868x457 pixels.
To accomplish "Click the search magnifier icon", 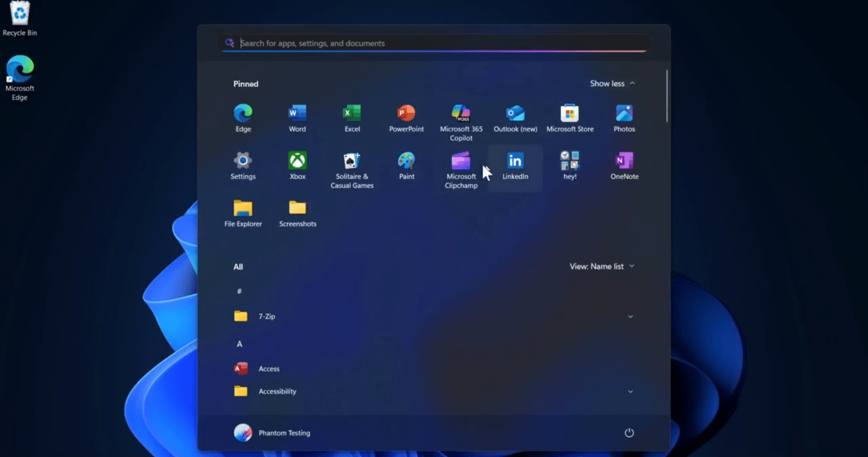I will 229,42.
